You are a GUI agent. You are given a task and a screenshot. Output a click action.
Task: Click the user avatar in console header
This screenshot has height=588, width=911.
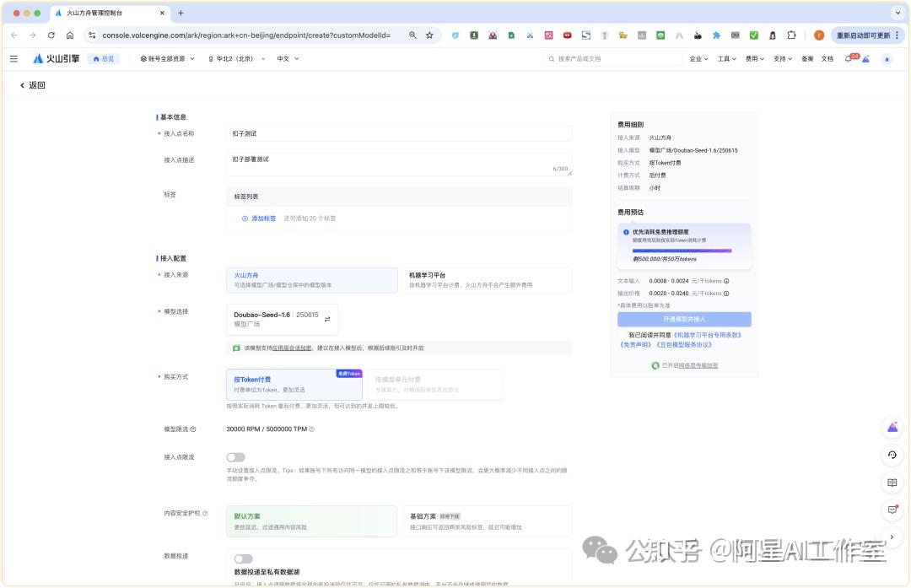(887, 59)
